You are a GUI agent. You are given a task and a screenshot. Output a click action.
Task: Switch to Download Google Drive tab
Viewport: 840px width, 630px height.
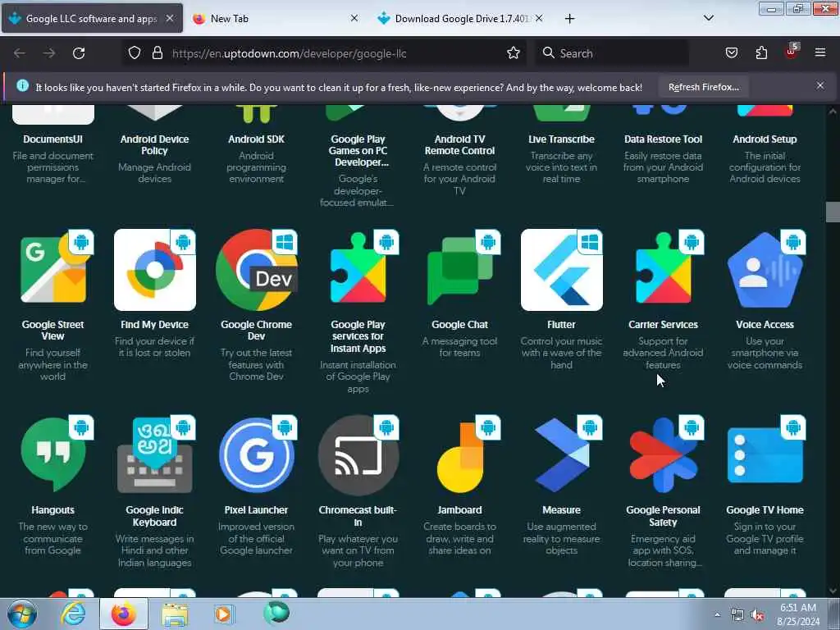(461, 18)
